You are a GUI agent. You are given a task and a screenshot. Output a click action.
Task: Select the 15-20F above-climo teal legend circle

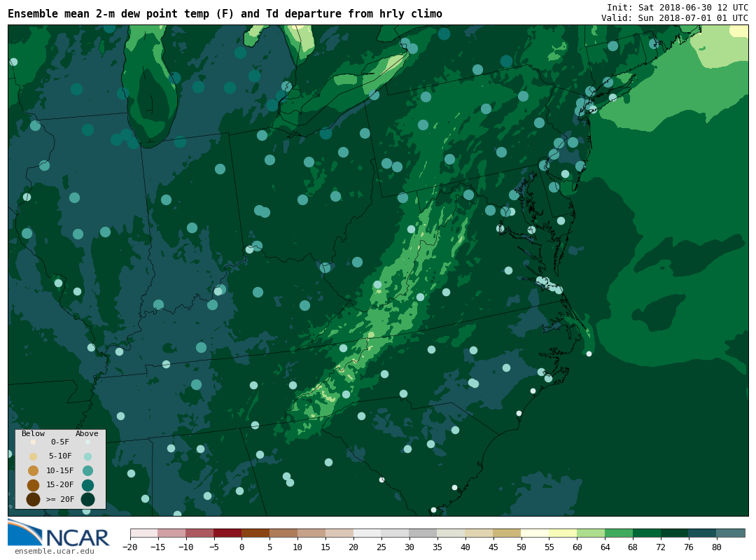pos(87,485)
